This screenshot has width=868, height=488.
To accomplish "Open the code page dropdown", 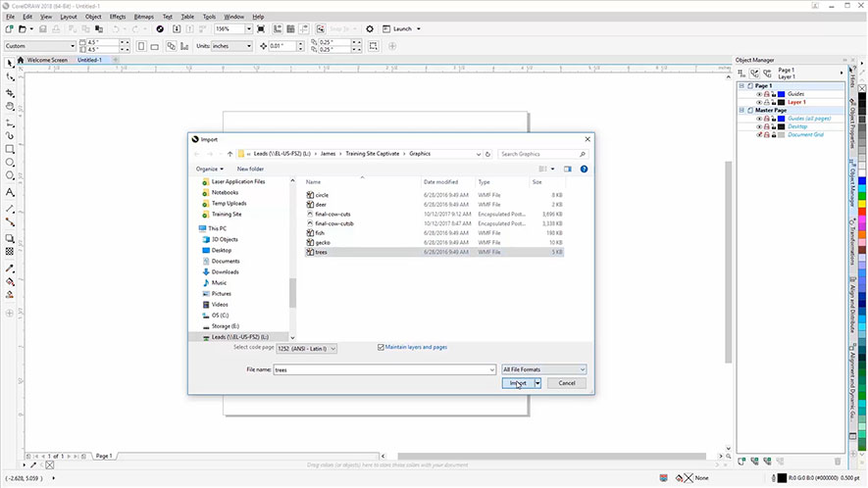I will click(x=307, y=347).
